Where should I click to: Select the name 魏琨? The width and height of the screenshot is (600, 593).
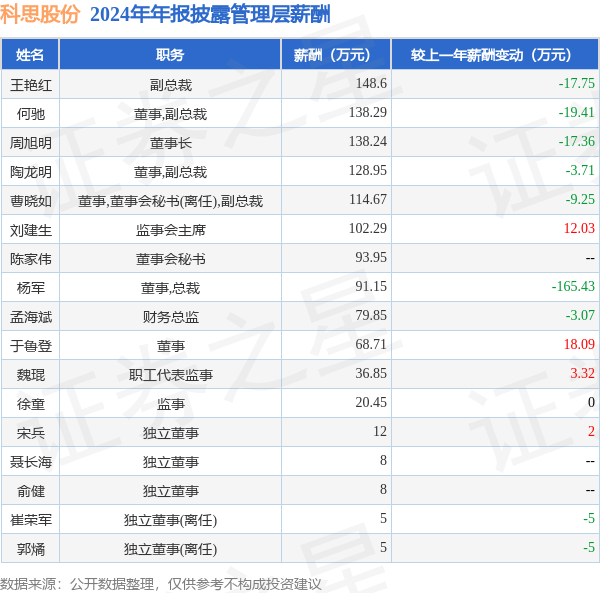click(x=31, y=375)
